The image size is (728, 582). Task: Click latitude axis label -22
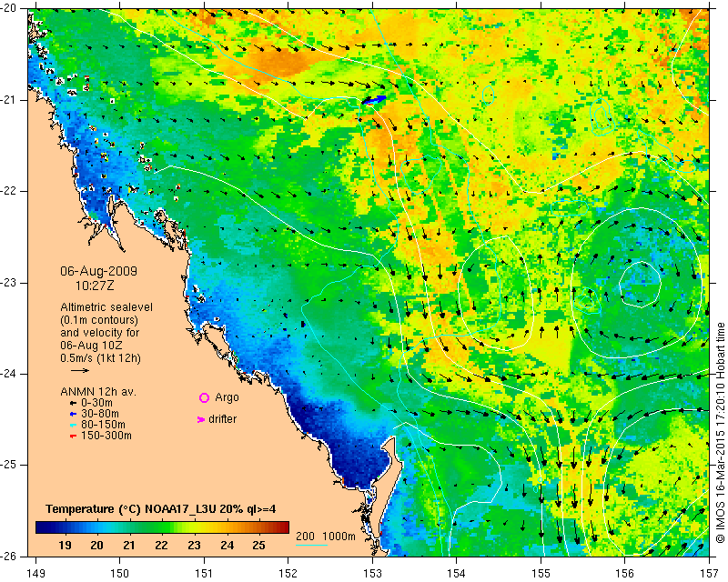tap(8, 191)
